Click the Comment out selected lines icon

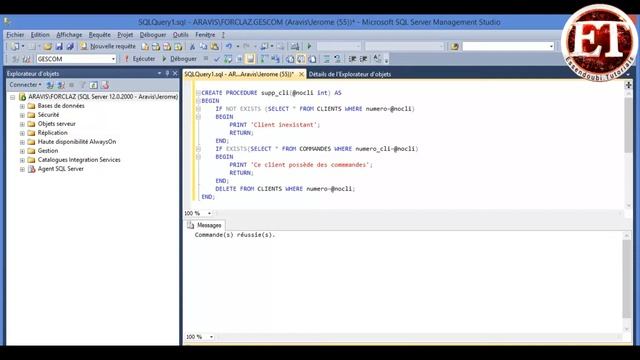[x=327, y=59]
